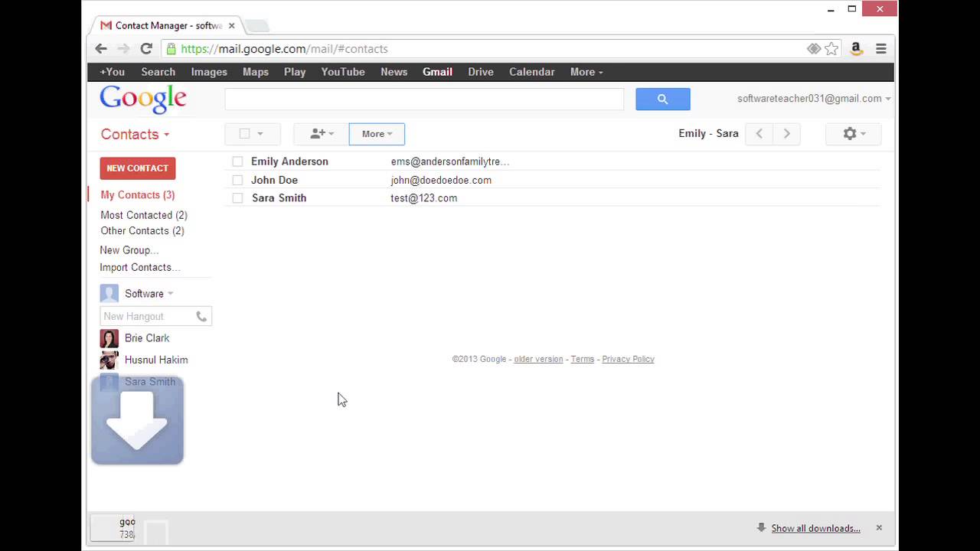Open News in the Google bar
Screen dimensions: 980x551
click(x=394, y=72)
